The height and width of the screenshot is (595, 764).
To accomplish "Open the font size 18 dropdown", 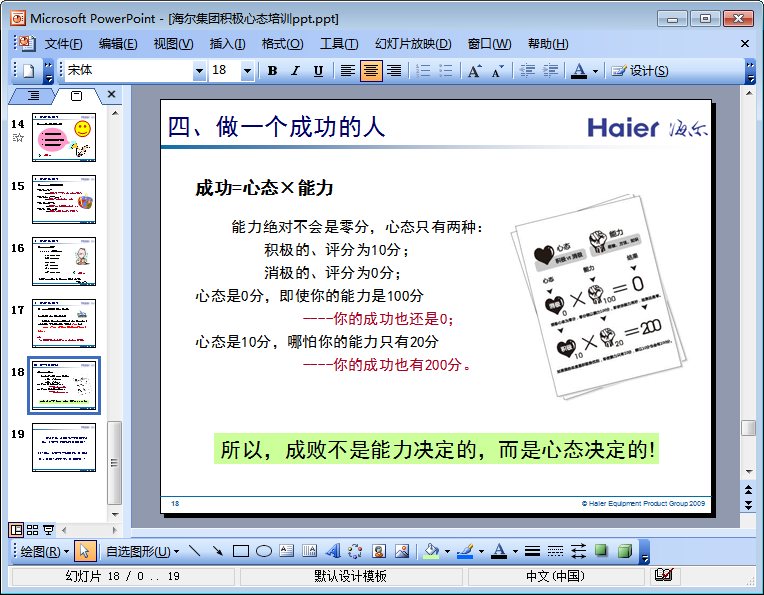I will tap(247, 71).
